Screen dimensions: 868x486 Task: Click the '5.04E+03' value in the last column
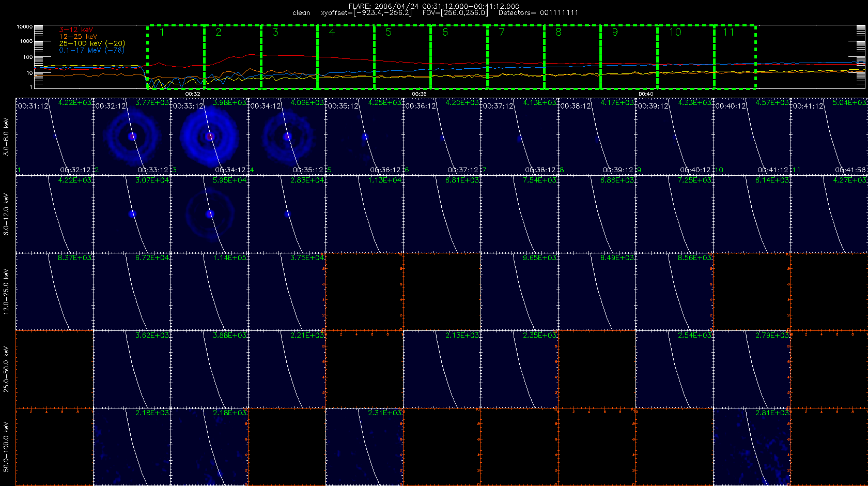point(850,103)
